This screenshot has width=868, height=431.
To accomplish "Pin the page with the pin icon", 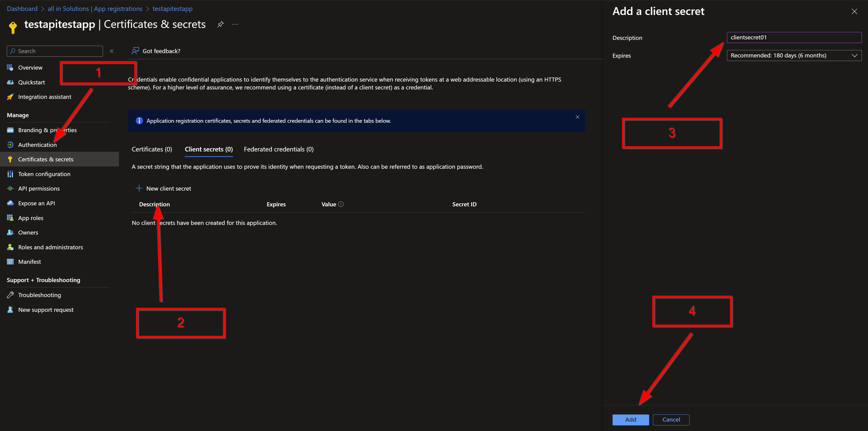I will 220,24.
